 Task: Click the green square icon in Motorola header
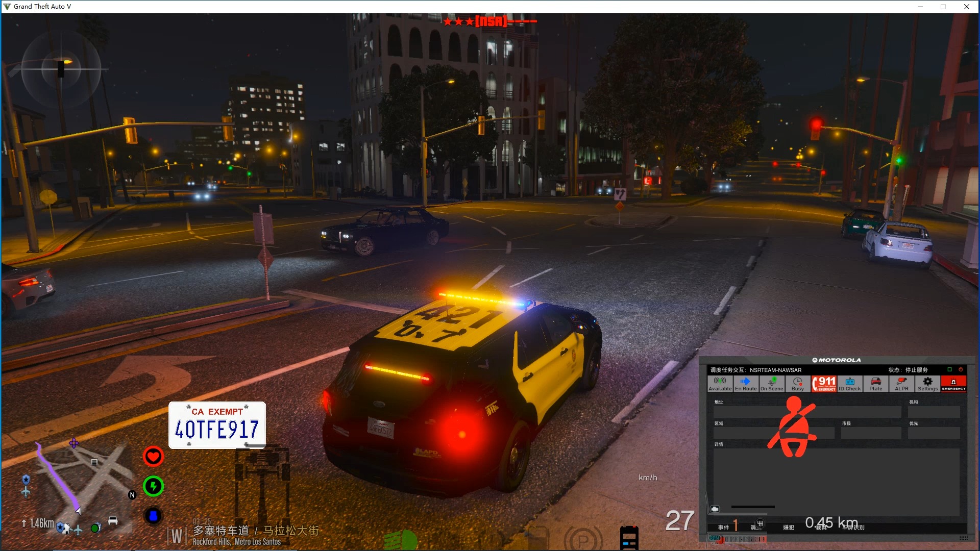[x=949, y=369]
